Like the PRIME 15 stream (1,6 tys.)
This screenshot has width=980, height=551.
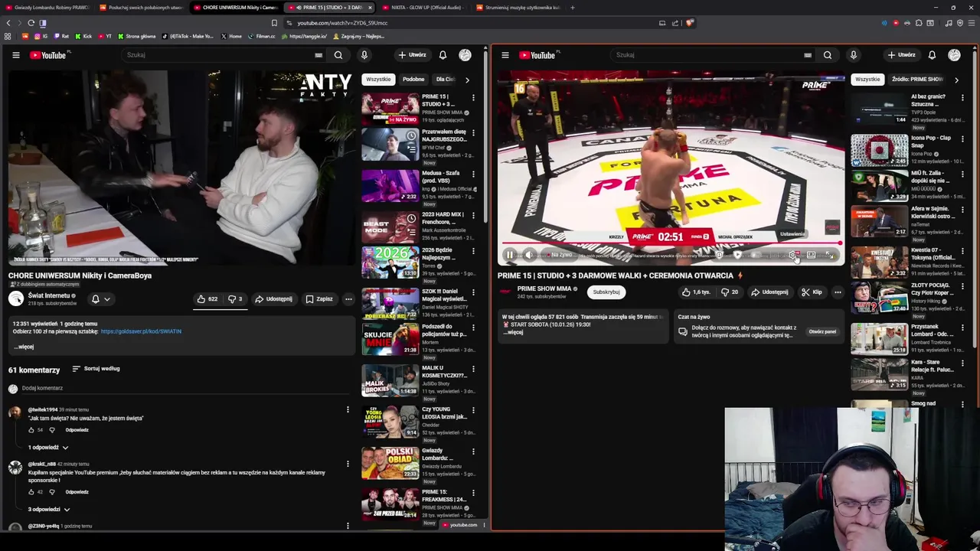tap(696, 292)
